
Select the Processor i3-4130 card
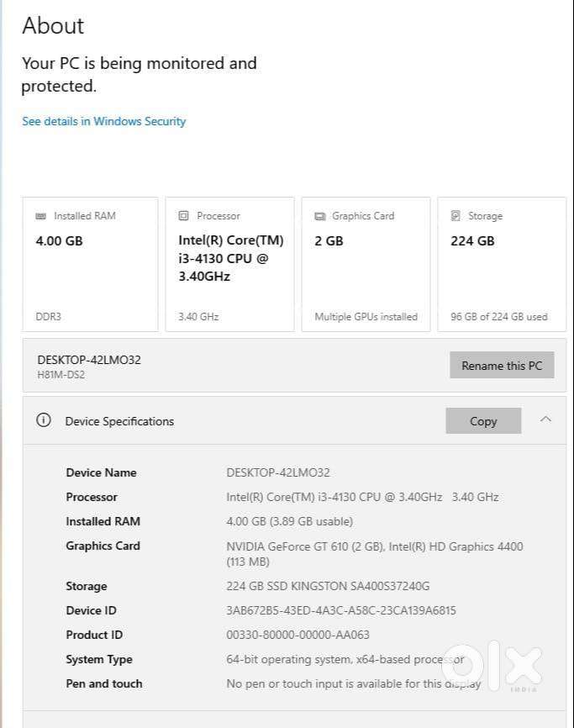(x=229, y=264)
